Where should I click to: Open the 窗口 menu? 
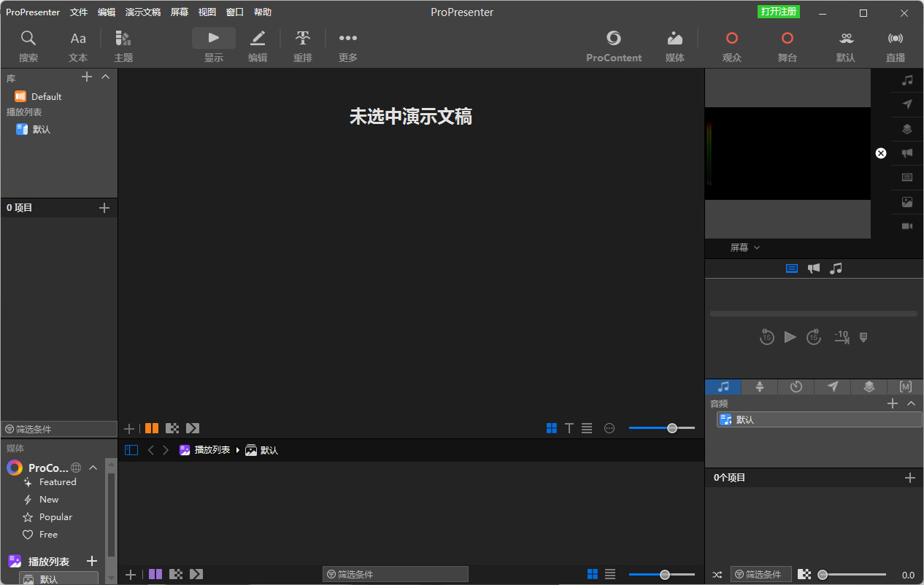(235, 12)
